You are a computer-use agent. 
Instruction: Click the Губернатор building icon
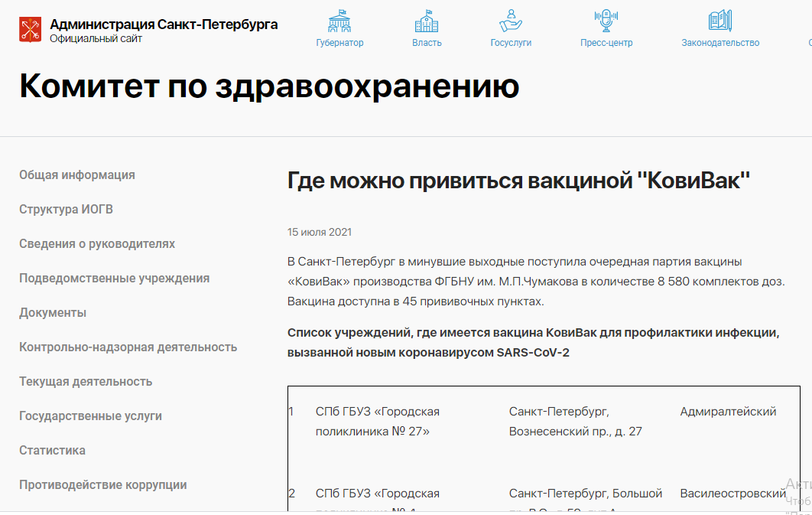(339, 21)
